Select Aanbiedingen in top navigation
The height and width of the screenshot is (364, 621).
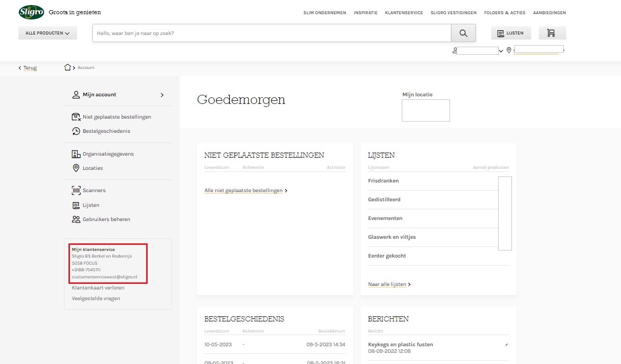(549, 13)
